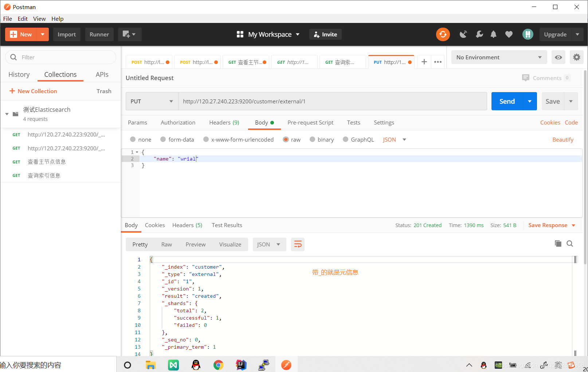The height and width of the screenshot is (372, 588).
Task: Open Chrome from the taskbar
Action: (x=218, y=365)
